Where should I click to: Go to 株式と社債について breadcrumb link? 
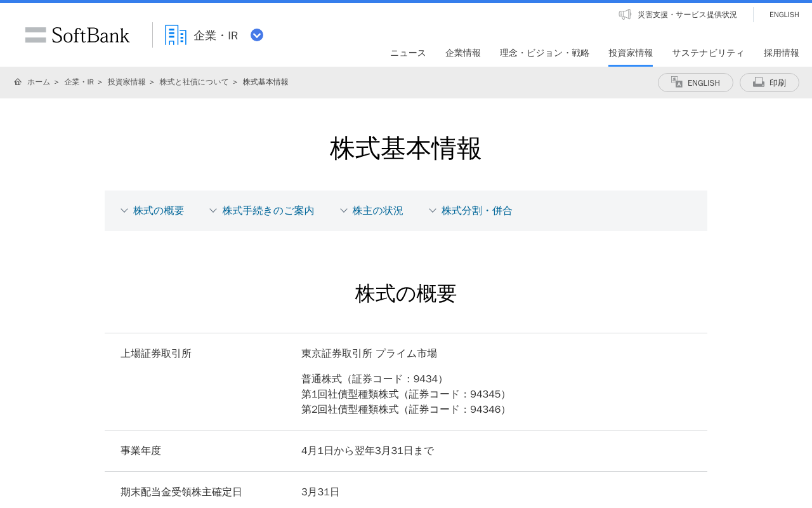coord(194,82)
